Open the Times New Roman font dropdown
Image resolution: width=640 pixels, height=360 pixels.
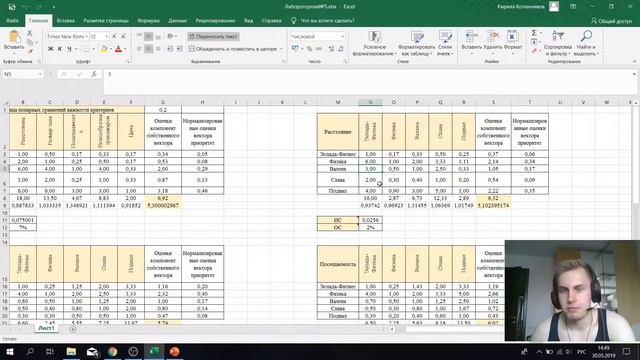click(87, 36)
